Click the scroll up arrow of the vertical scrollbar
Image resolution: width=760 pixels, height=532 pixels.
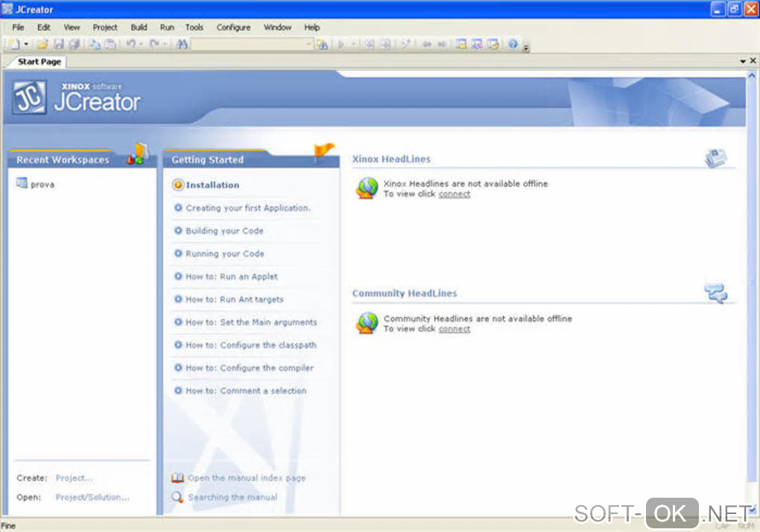(x=751, y=75)
